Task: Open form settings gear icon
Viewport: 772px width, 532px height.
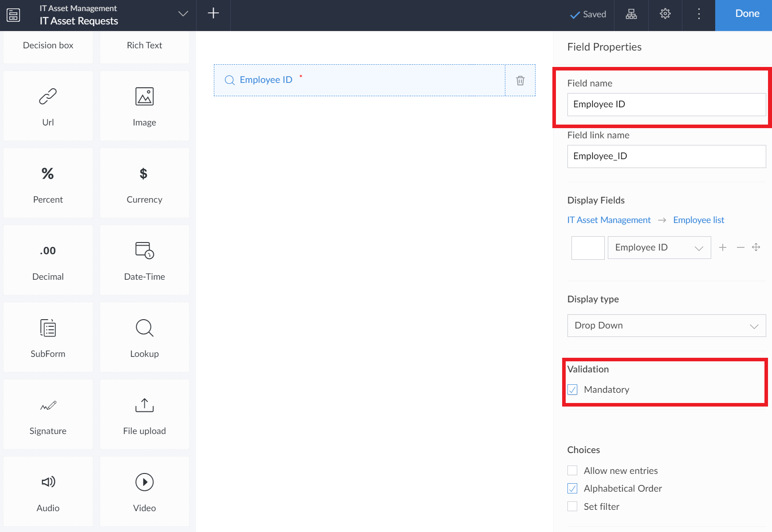Action: coord(665,14)
